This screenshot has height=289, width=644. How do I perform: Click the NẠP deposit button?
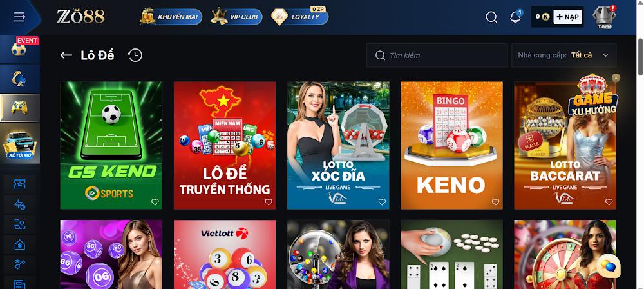tap(567, 17)
